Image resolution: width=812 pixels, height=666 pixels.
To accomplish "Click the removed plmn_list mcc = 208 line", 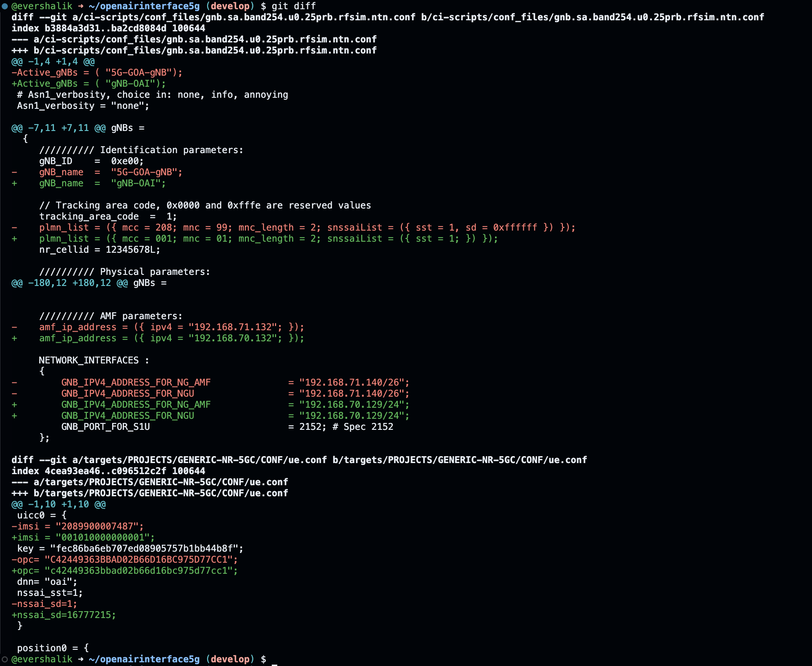I will point(294,227).
